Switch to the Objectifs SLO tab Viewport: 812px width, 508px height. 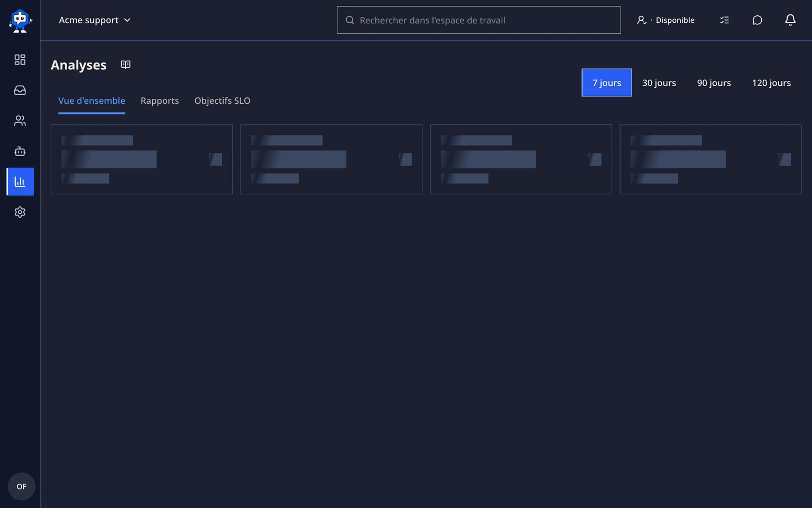click(223, 101)
